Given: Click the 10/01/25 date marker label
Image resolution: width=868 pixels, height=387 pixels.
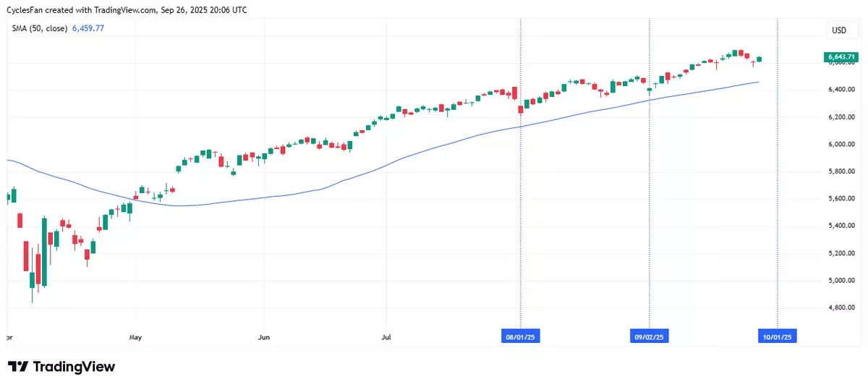Looking at the screenshot, I should [x=777, y=336].
